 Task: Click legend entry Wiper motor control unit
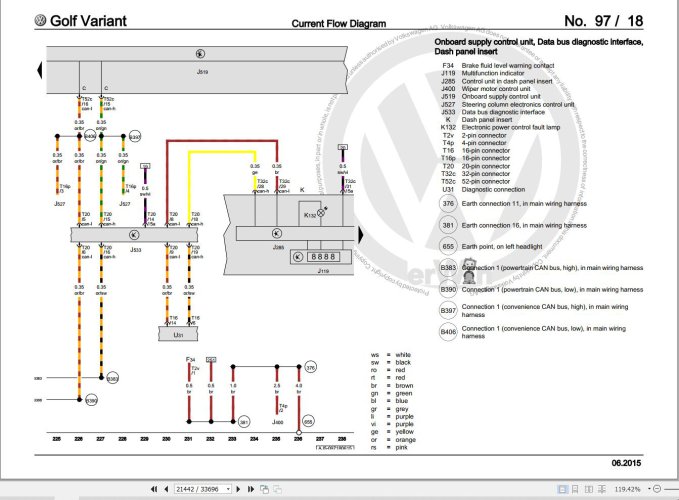pos(496,89)
